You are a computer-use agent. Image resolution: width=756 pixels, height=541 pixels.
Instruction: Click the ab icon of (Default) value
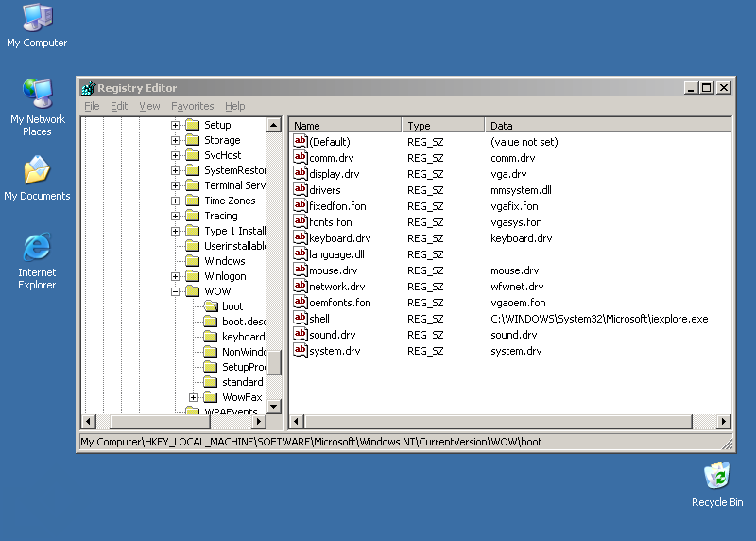(301, 142)
